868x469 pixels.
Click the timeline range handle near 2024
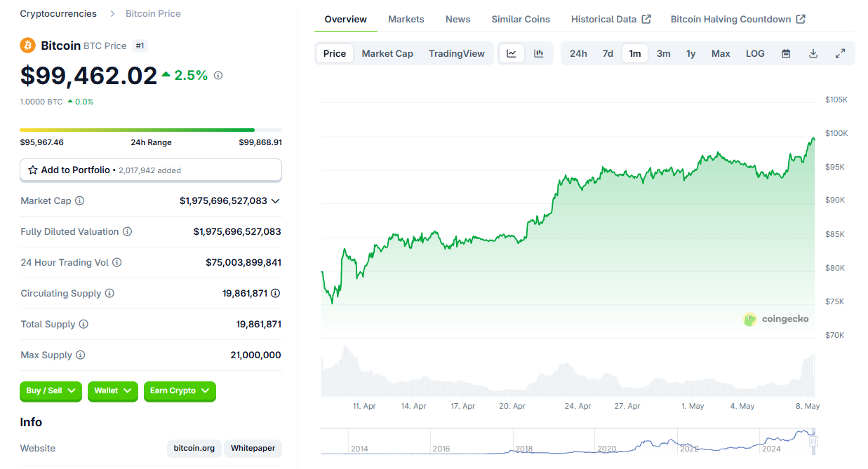coord(813,441)
